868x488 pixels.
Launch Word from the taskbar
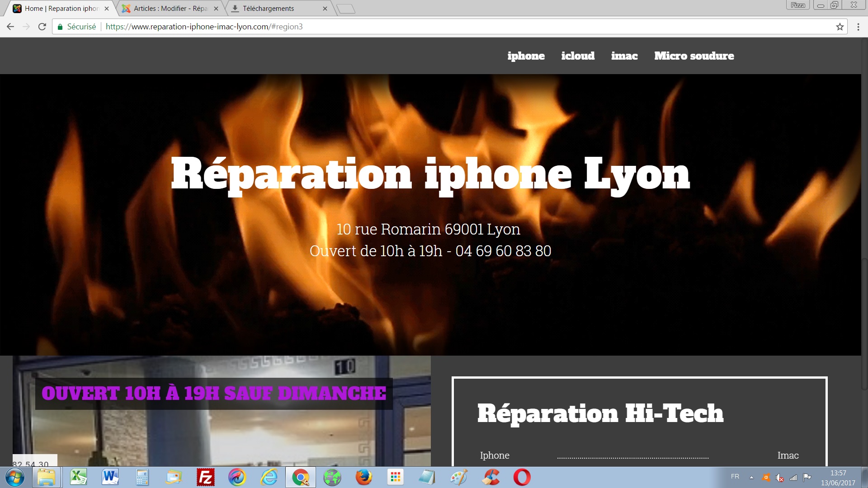coord(110,477)
